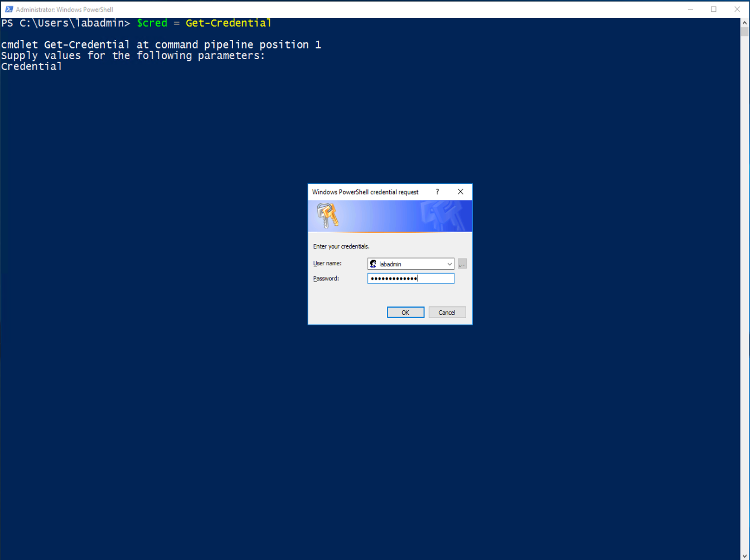Screen dimensions: 750x560
Task: Click the PowerShell icon in the title bar
Action: [x=8, y=9]
